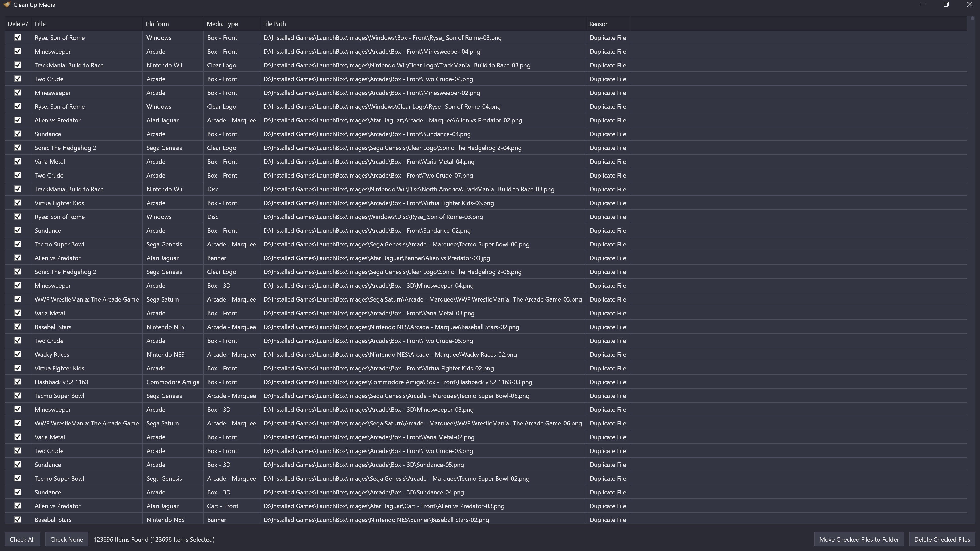Select file path Tecmo Super Bowl-02.png
The image size is (980, 551).
pyautogui.click(x=396, y=478)
